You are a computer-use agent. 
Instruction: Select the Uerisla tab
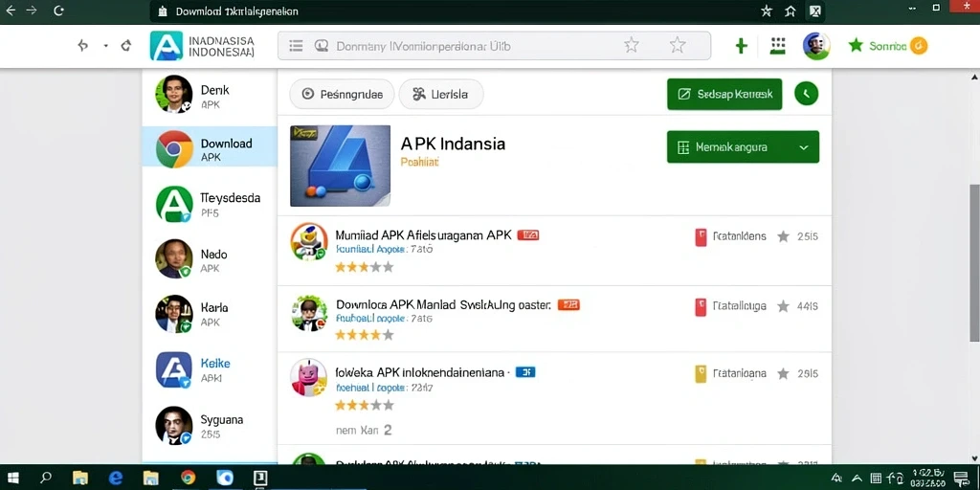coord(440,95)
